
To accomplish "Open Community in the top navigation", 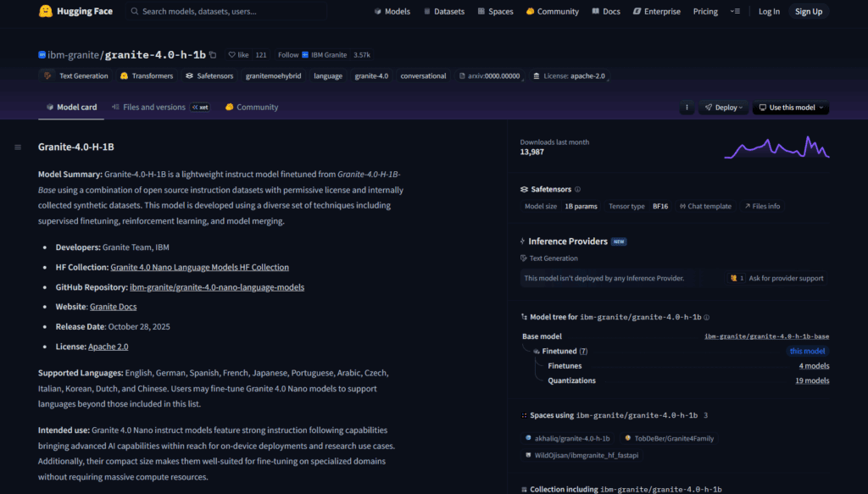I will [553, 11].
